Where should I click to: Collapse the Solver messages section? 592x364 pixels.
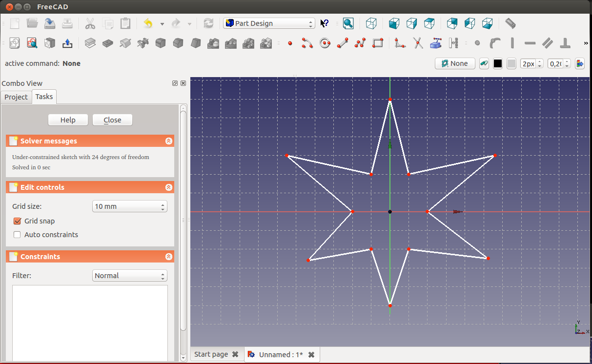click(x=168, y=141)
